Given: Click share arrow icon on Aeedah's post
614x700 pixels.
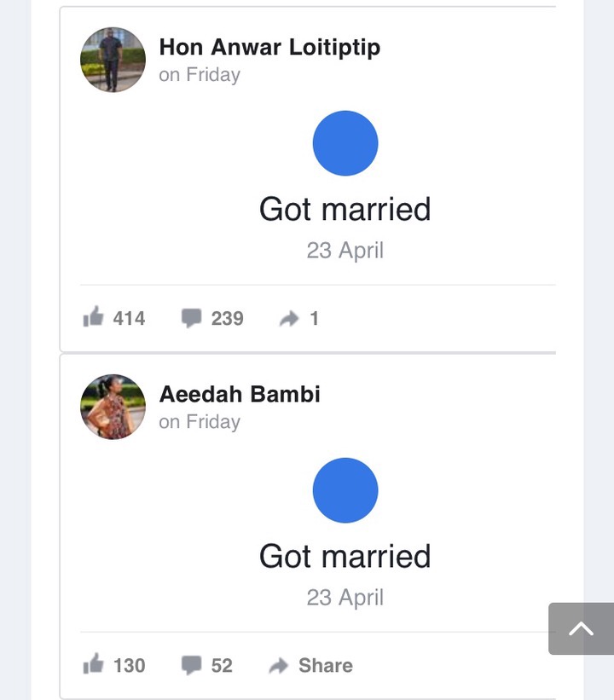Looking at the screenshot, I should [279, 666].
